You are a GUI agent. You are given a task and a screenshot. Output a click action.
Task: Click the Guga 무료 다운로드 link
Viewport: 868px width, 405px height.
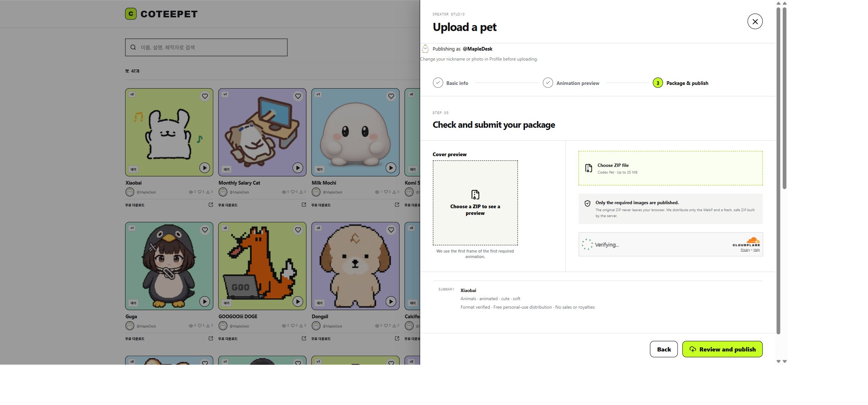click(x=135, y=339)
